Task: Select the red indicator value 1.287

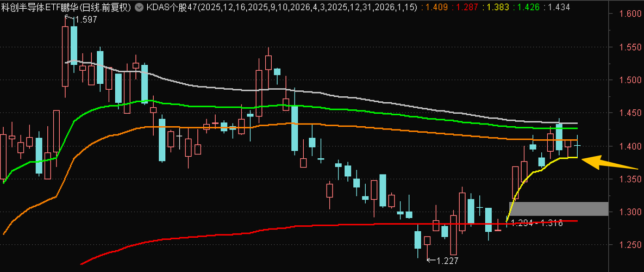Action: [467, 8]
